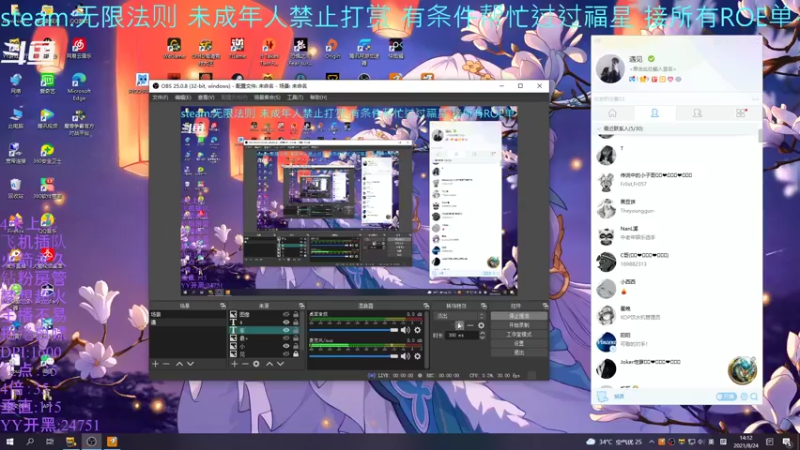
Task: Switch to the groups tab beside contacts tab
Action: [697, 113]
